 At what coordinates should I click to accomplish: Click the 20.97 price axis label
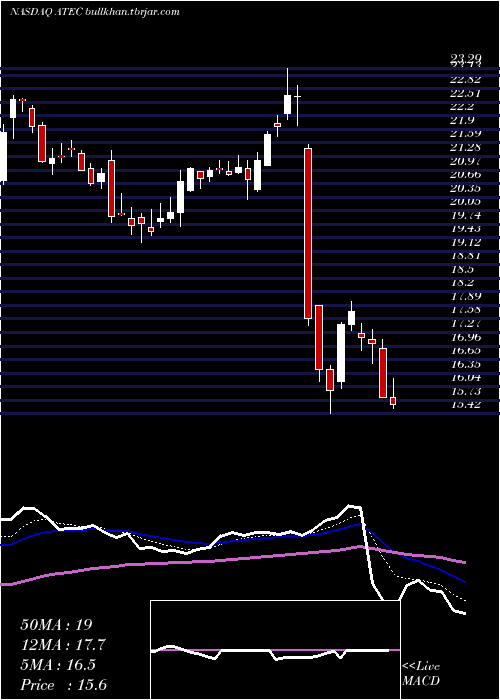point(465,161)
